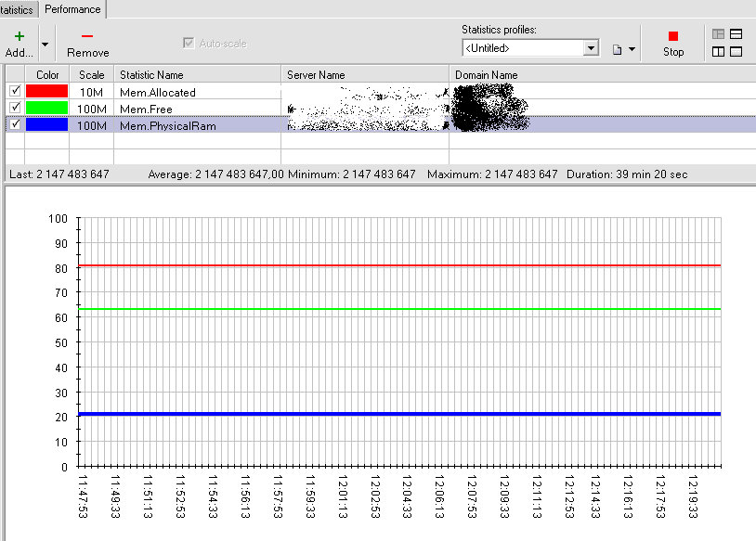
Task: Click the red Remove statistic icon
Action: (87, 36)
